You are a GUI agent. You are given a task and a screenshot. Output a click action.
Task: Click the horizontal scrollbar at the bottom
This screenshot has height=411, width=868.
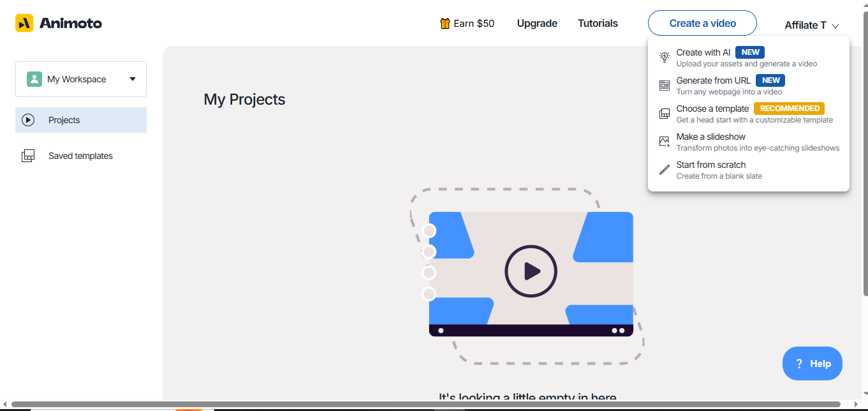pyautogui.click(x=425, y=405)
